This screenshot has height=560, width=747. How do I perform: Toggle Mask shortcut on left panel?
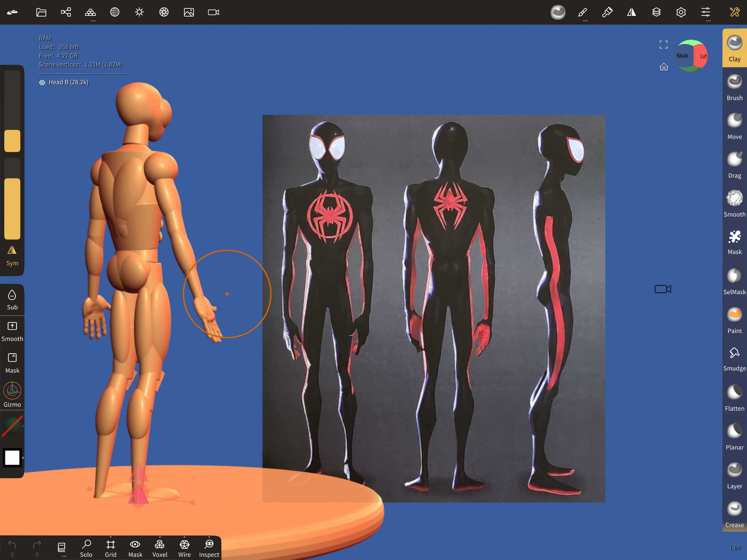(x=12, y=363)
